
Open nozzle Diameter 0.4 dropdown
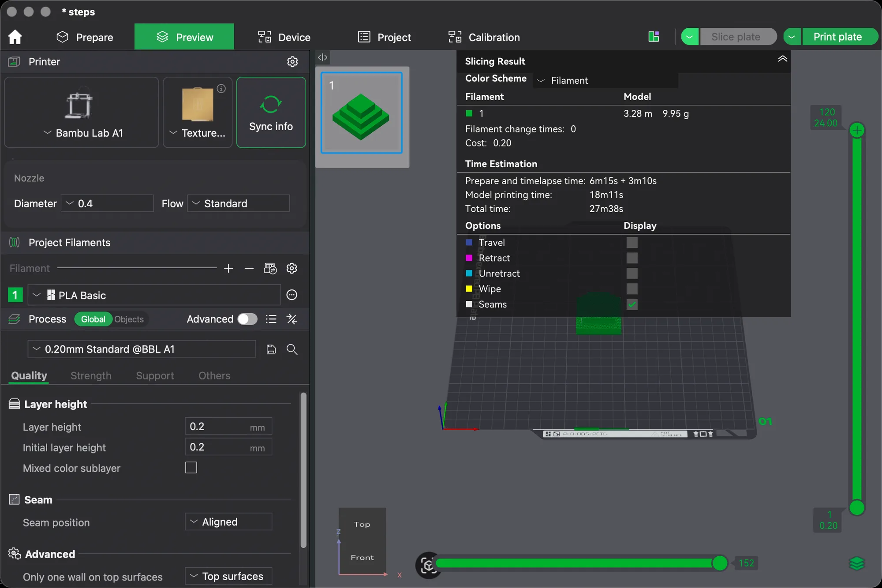[107, 203]
